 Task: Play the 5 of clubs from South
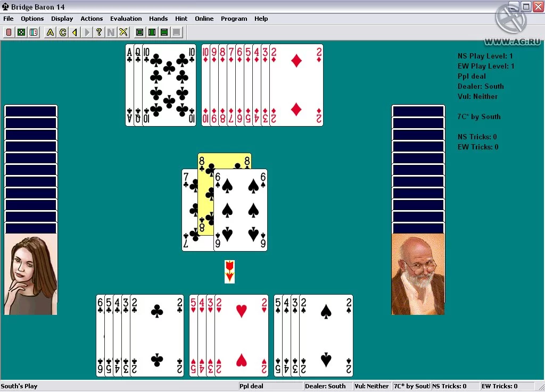(109, 336)
